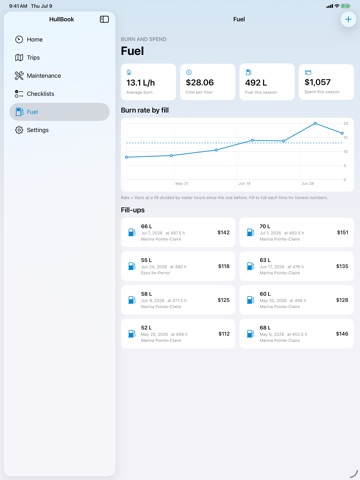Toggle the sidebar with the HullBook panel icon
The width and height of the screenshot is (360, 480).
click(x=104, y=19)
